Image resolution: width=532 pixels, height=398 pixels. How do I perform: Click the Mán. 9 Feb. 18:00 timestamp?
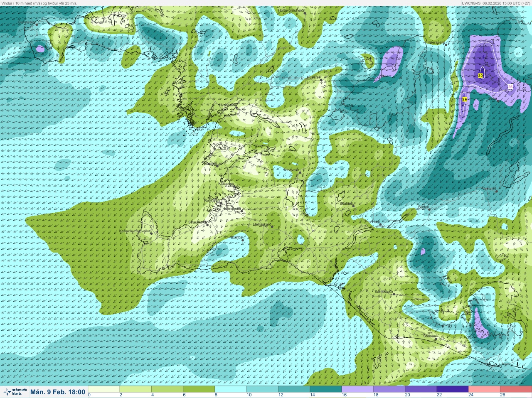tap(58, 392)
